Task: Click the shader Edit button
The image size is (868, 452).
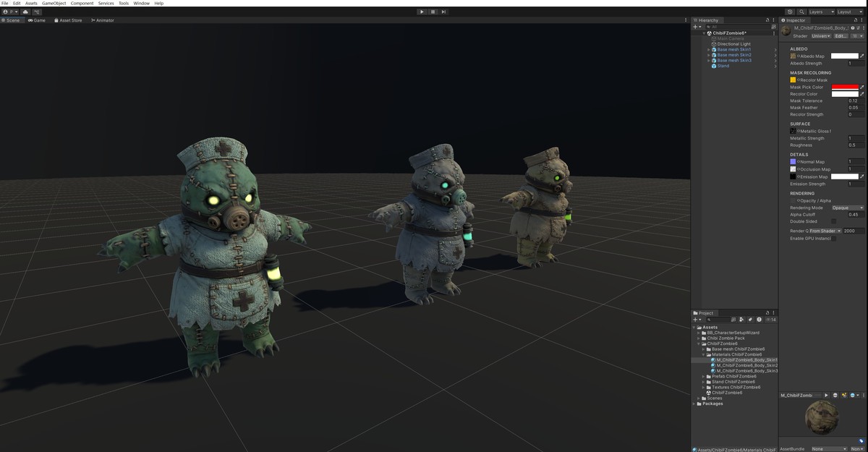Action: pos(841,35)
